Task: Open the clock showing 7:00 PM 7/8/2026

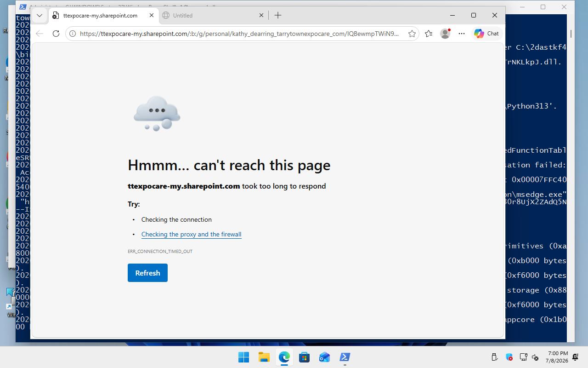Action: click(x=557, y=357)
